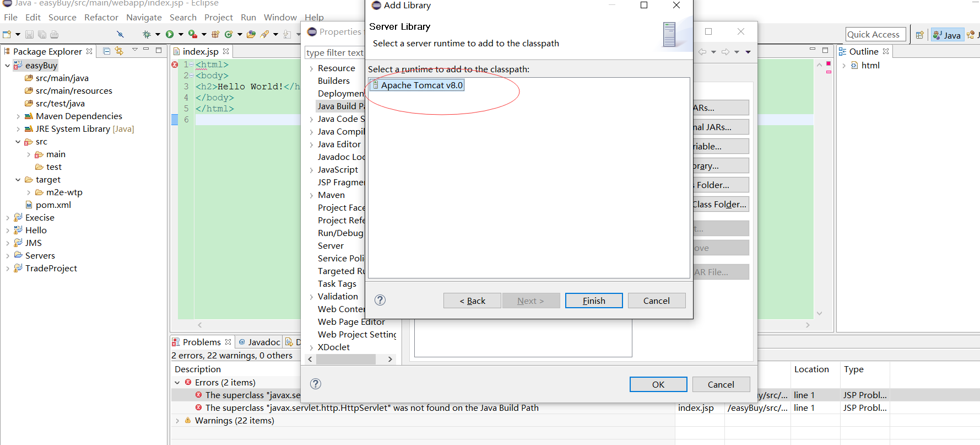
Task: Open the Refactor menu
Action: 101,18
